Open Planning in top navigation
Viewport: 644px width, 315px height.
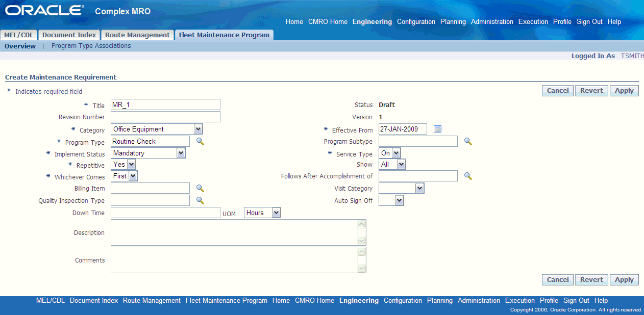pos(453,22)
